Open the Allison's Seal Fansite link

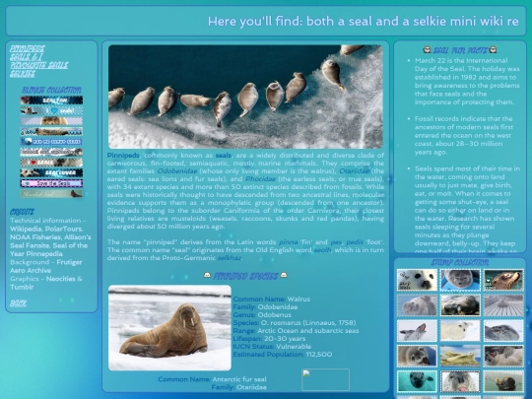[50, 241]
